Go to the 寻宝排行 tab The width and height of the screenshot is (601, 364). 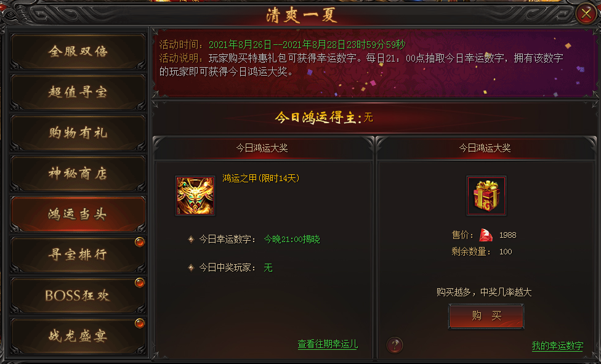pyautogui.click(x=78, y=255)
